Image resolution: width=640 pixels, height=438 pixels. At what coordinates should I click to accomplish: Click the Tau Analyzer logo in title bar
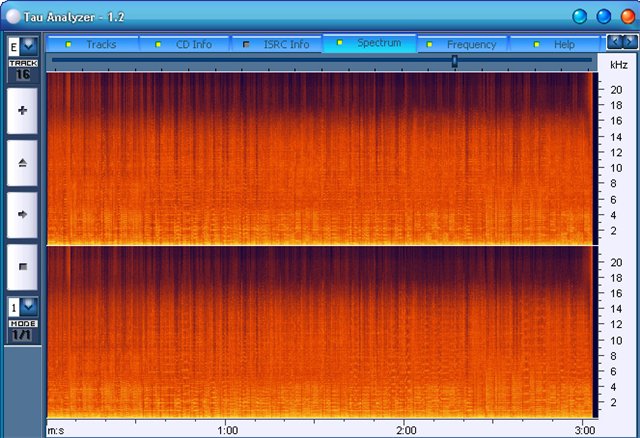[14, 16]
